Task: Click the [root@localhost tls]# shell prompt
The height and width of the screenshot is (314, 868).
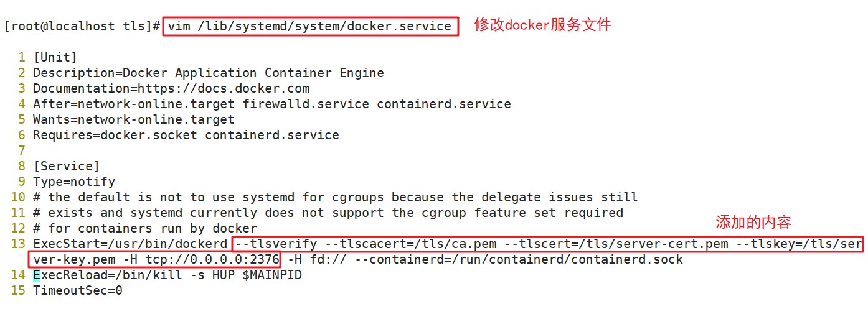Action: tap(82, 26)
